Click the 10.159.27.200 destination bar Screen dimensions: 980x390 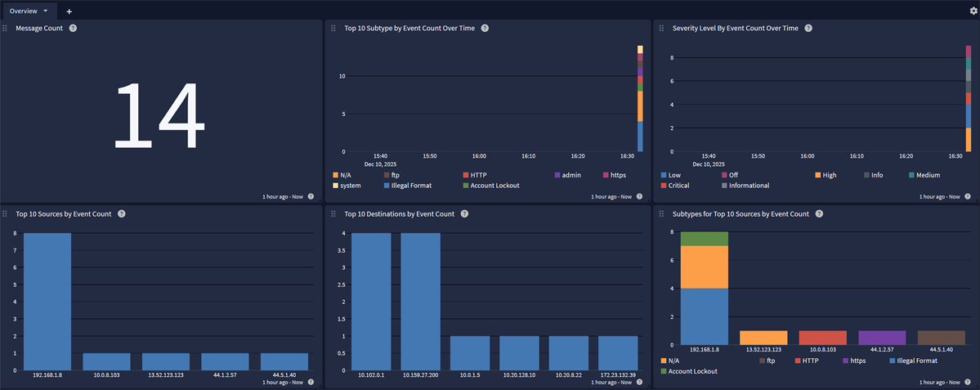pyautogui.click(x=420, y=301)
